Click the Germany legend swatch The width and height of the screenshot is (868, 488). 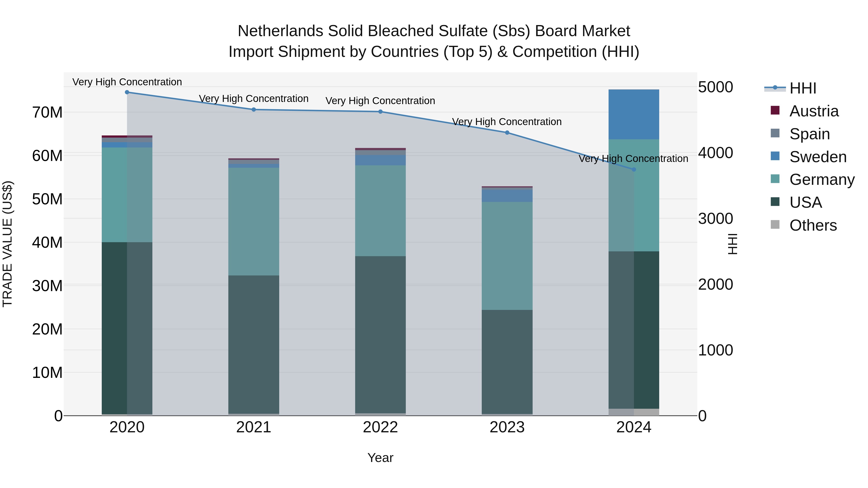pos(775,179)
